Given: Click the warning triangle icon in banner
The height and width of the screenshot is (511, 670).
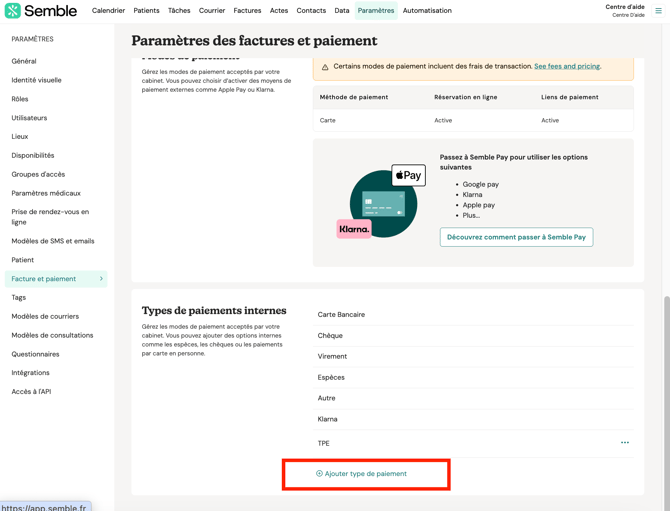Looking at the screenshot, I should click(325, 67).
